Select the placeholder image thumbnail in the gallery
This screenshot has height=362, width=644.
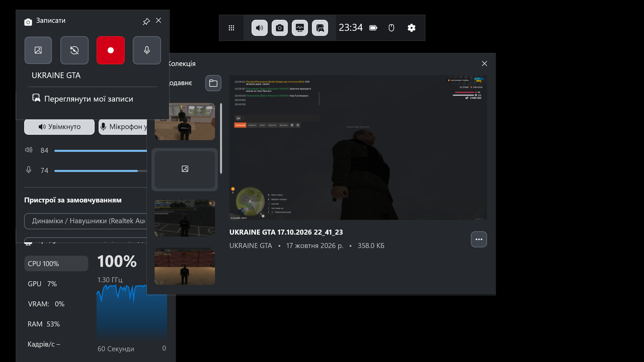185,169
